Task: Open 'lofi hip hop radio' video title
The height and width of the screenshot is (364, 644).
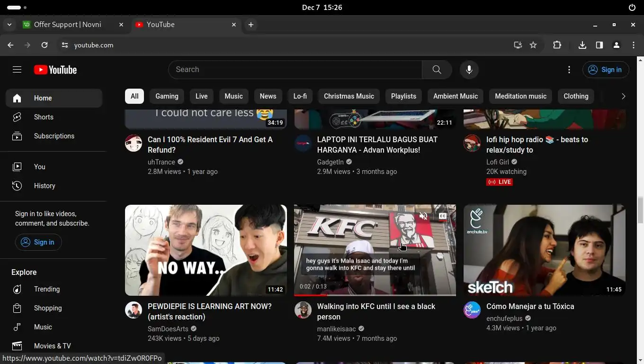Action: (537, 145)
